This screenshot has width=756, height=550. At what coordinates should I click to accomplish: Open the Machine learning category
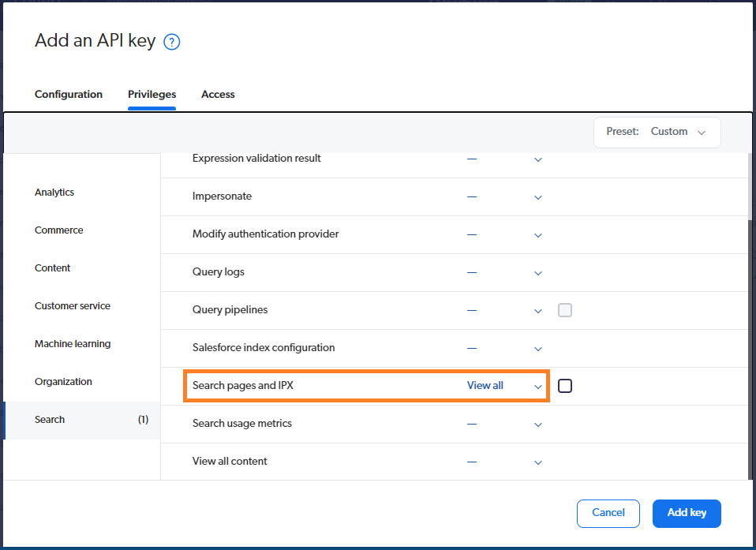click(73, 344)
